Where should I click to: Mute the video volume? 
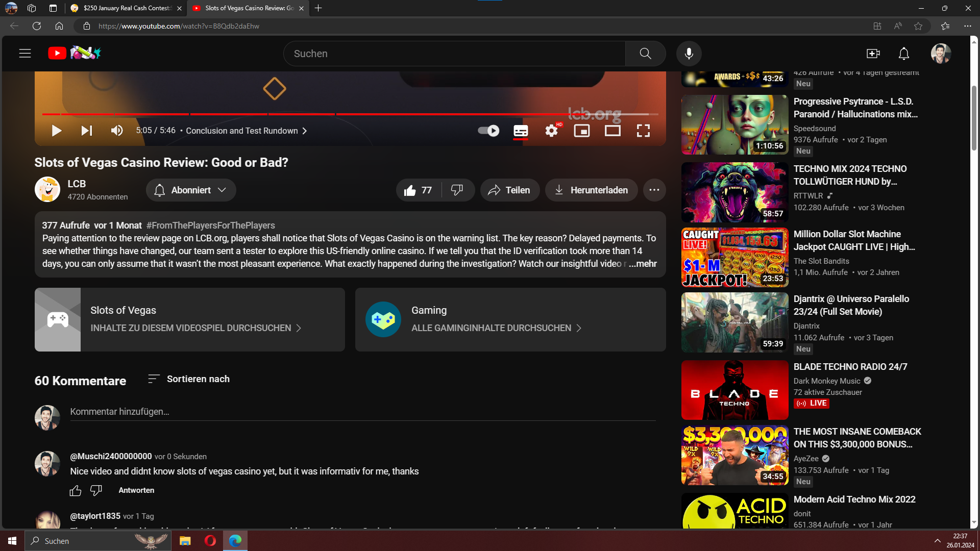pos(117,131)
